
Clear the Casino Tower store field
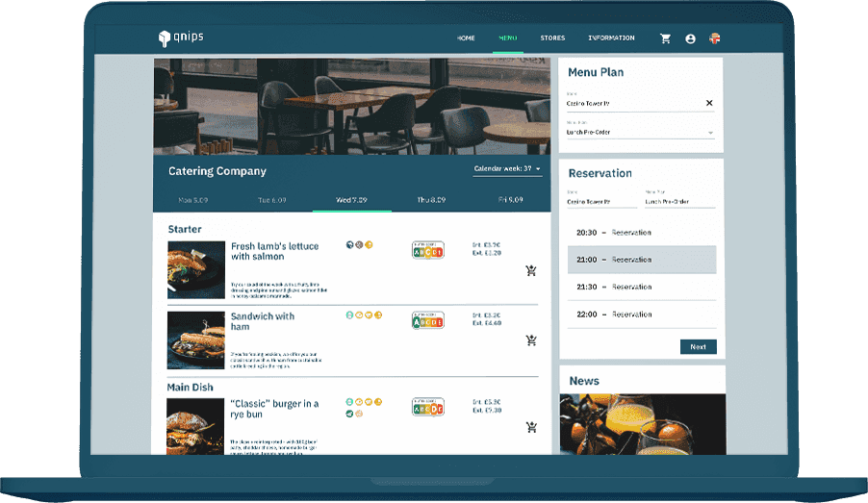click(x=709, y=103)
